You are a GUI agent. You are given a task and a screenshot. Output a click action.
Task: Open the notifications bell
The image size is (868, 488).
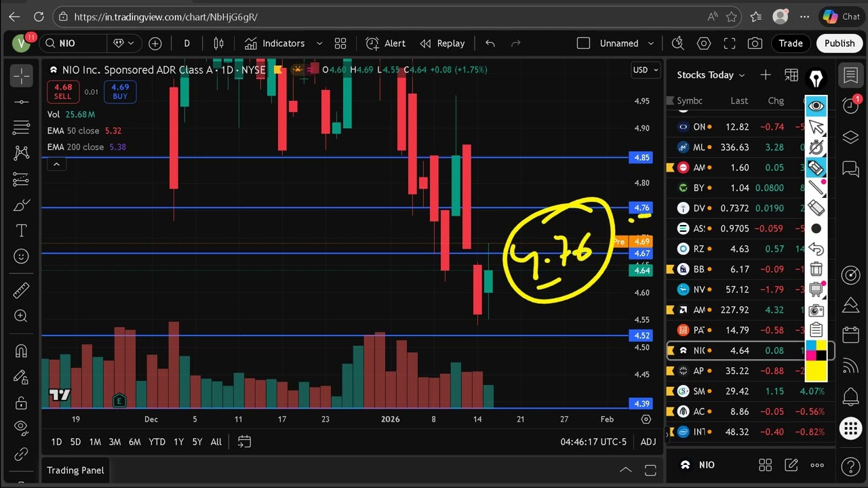(x=851, y=397)
